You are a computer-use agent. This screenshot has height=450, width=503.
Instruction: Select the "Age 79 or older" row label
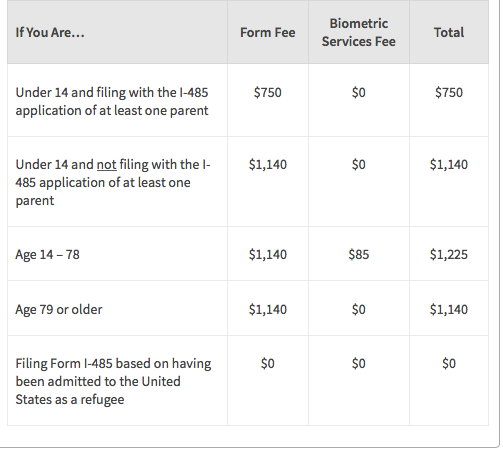click(x=59, y=310)
